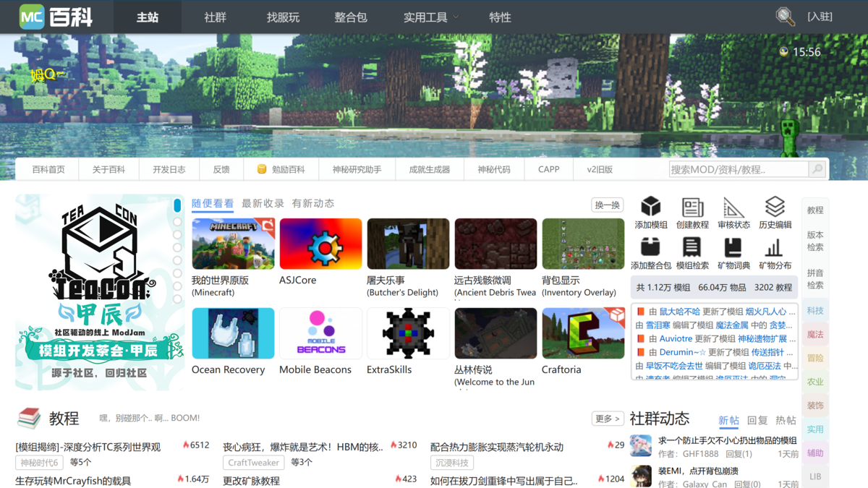This screenshot has width=868, height=488.
Task: Switch to 回复 tab in 社群动态
Action: 757,420
